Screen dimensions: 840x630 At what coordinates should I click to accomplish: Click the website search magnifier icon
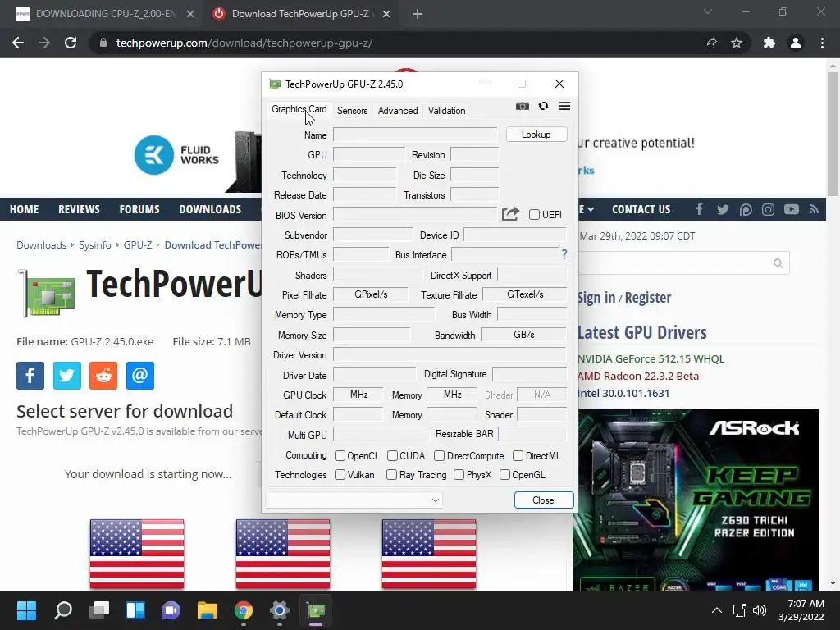click(778, 263)
